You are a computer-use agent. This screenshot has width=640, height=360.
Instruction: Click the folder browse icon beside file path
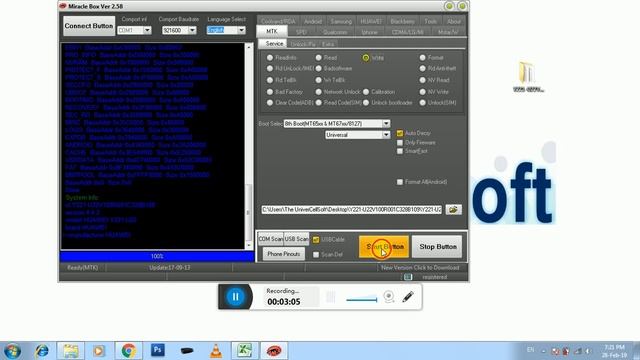click(453, 209)
